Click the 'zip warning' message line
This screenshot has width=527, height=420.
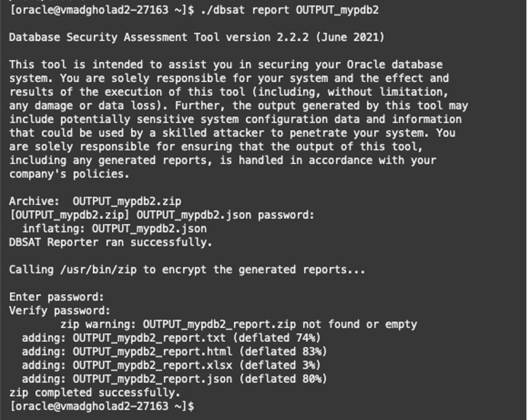(x=238, y=324)
